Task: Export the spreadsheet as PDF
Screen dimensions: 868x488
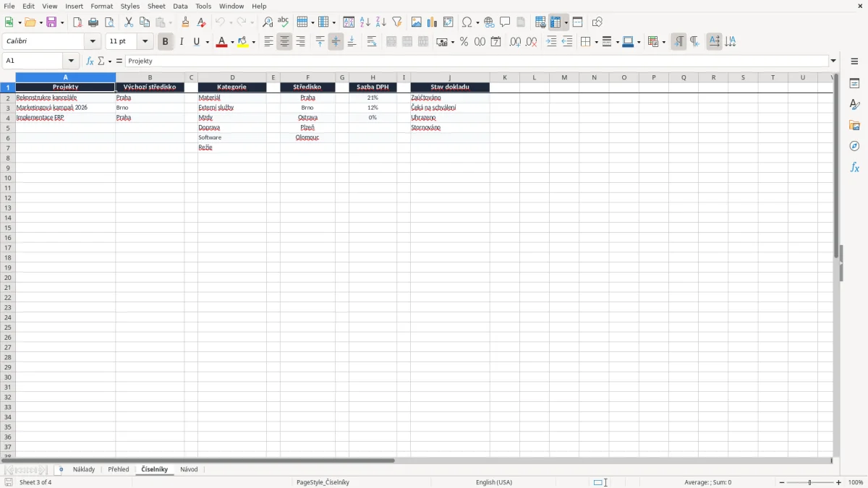Action: tap(77, 22)
